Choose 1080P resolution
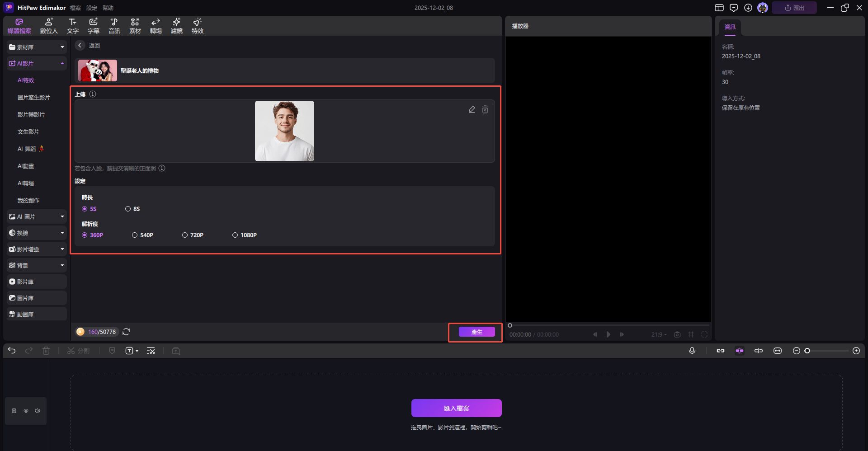This screenshot has height=451, width=868. (235, 235)
